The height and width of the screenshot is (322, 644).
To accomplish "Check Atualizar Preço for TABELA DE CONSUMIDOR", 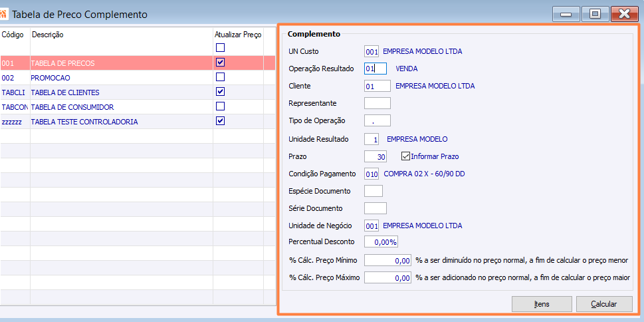I will click(x=221, y=106).
